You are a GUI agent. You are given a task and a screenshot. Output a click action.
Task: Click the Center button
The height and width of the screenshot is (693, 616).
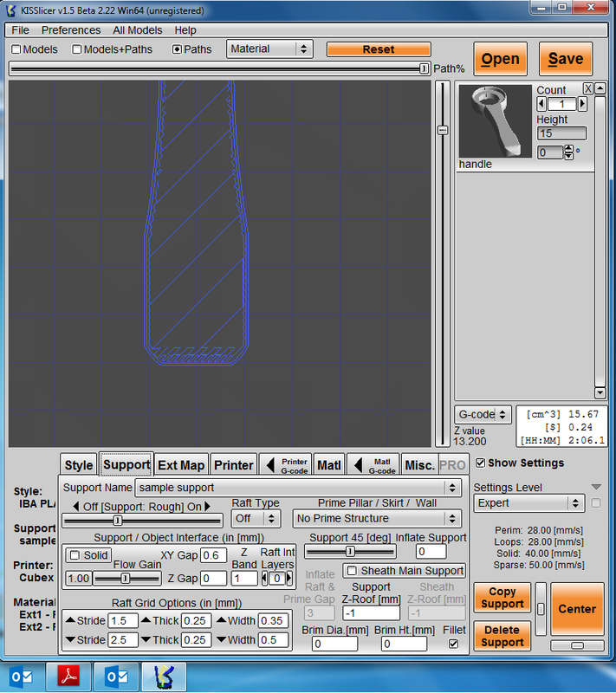(577, 609)
